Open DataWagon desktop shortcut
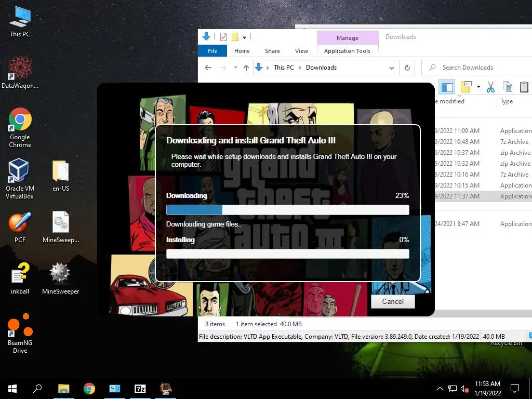 point(20,73)
